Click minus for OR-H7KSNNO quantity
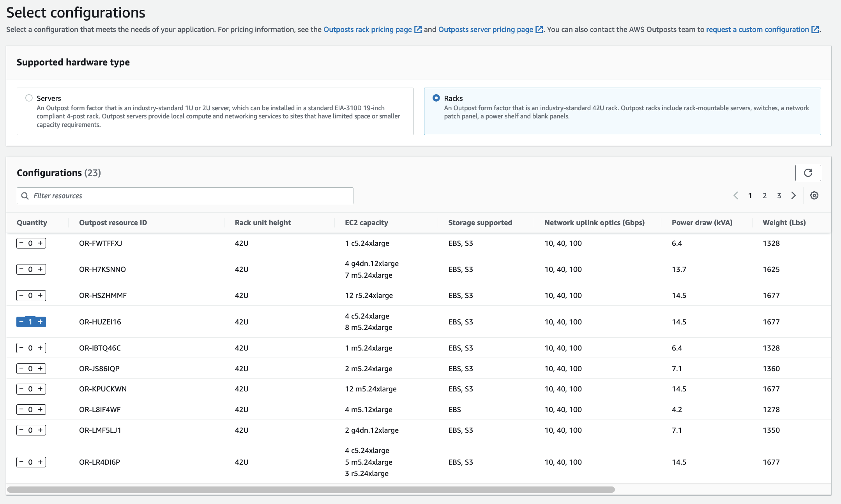Image resolution: width=841 pixels, height=504 pixels. tap(21, 269)
